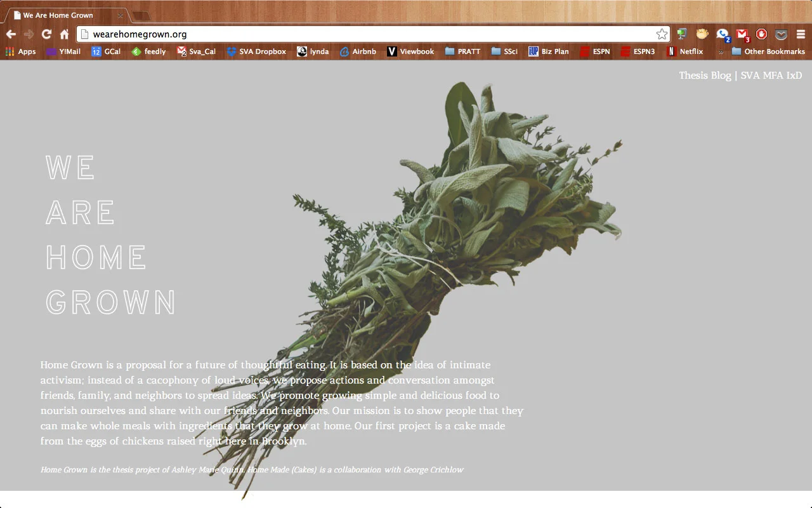Open the Netflix bookmark
The height and width of the screenshot is (508, 812).
point(684,51)
